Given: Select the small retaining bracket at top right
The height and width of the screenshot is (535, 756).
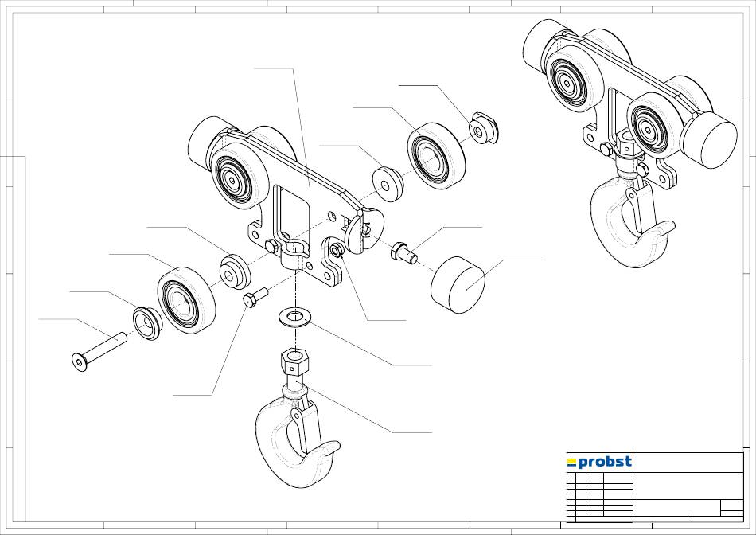Looking at the screenshot, I should pyautogui.click(x=484, y=128).
